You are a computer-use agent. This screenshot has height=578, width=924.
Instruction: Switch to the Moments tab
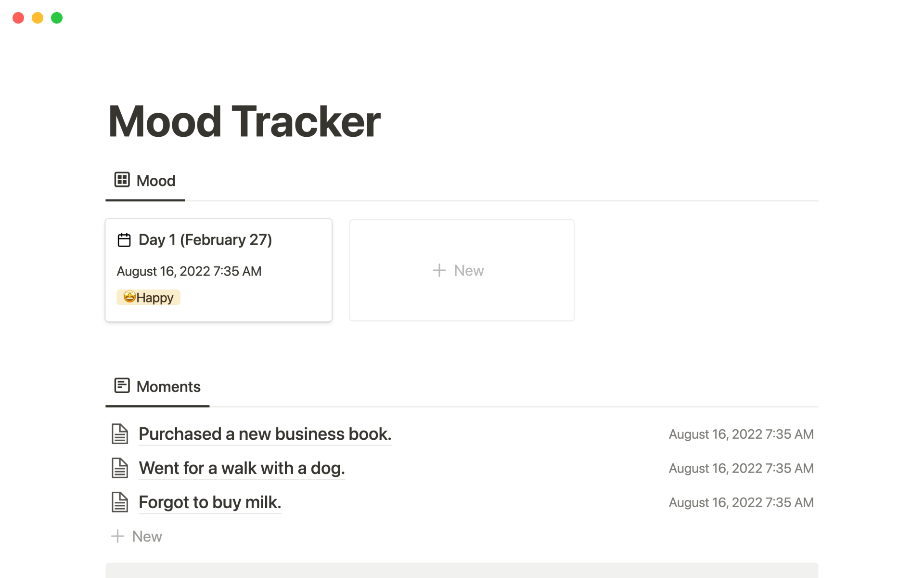168,386
